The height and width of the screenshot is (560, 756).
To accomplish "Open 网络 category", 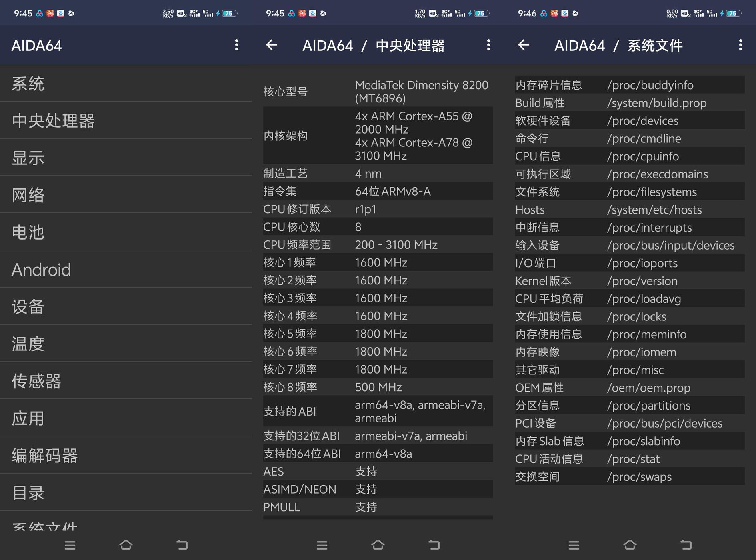I will pos(126,195).
